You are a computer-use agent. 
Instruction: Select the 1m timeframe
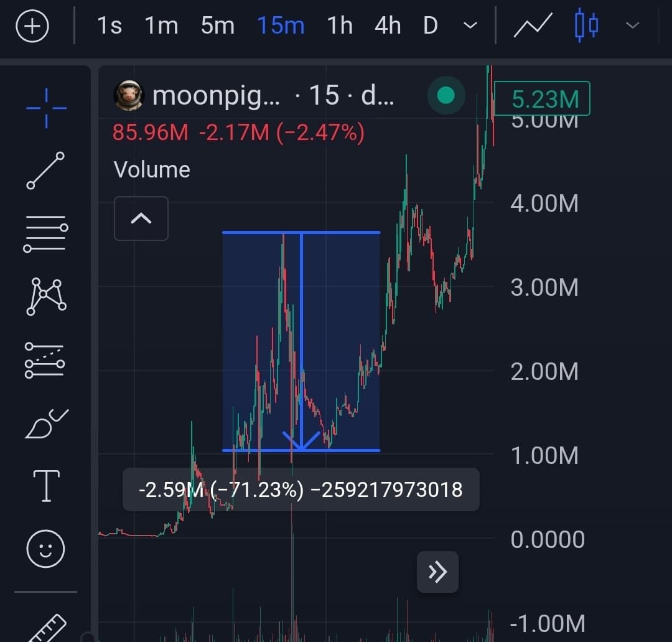(x=161, y=26)
